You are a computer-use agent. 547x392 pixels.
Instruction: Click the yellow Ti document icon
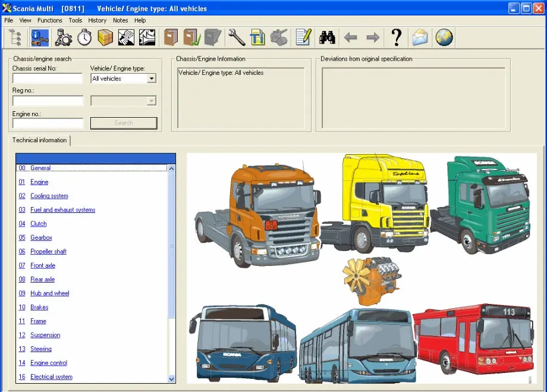[x=258, y=37]
